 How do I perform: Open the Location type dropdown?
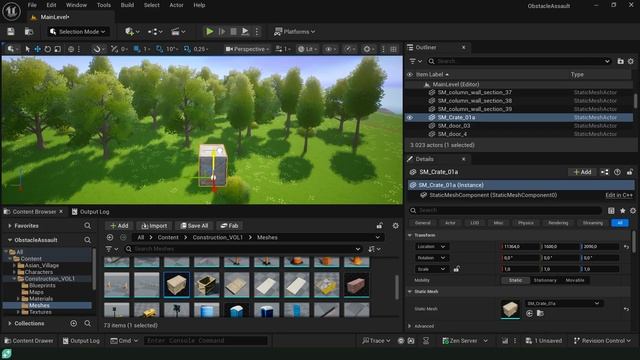point(432,247)
